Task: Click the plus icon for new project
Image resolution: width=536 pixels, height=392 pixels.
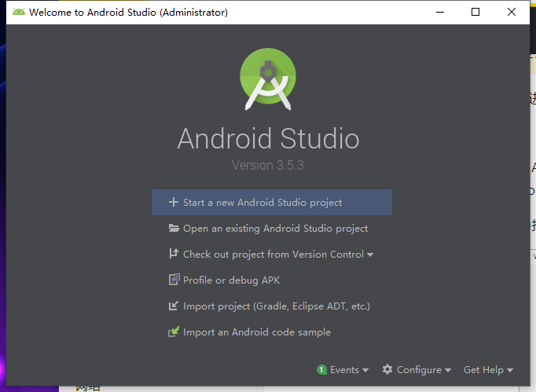Action: pos(174,202)
